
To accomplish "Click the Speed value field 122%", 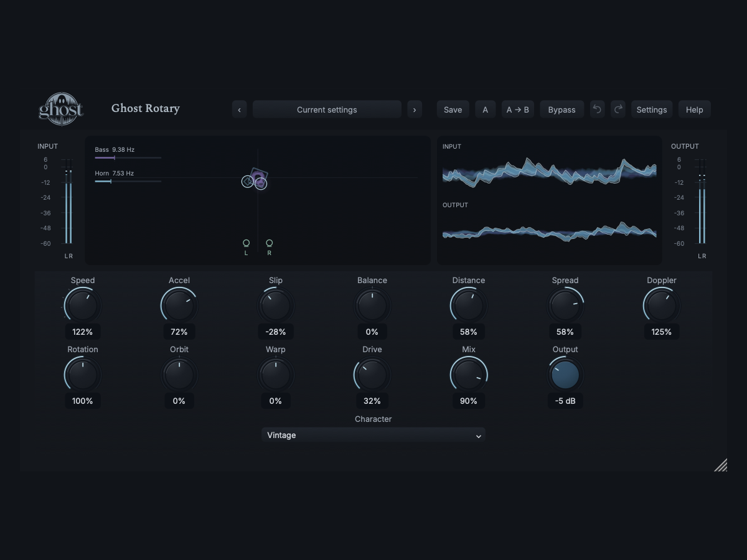I will pyautogui.click(x=83, y=332).
